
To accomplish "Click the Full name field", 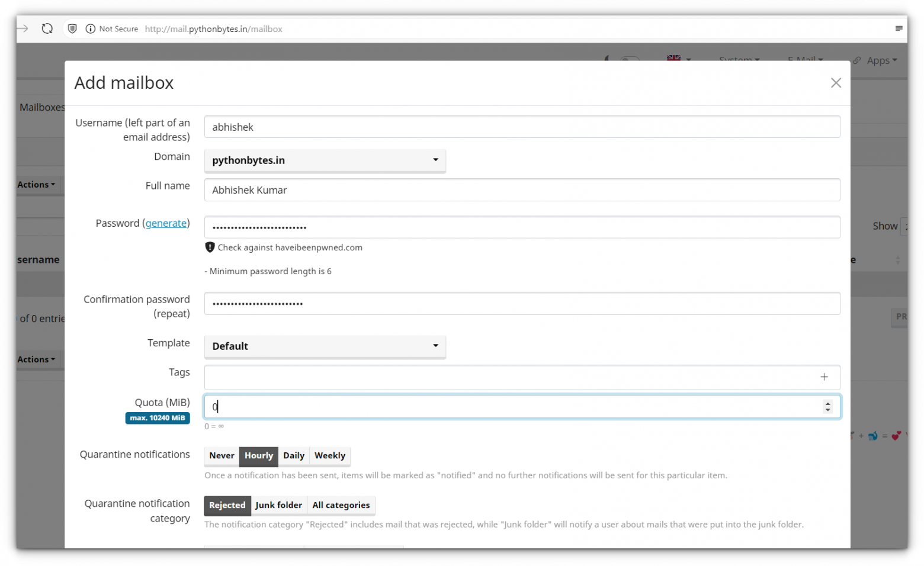I will (x=522, y=190).
